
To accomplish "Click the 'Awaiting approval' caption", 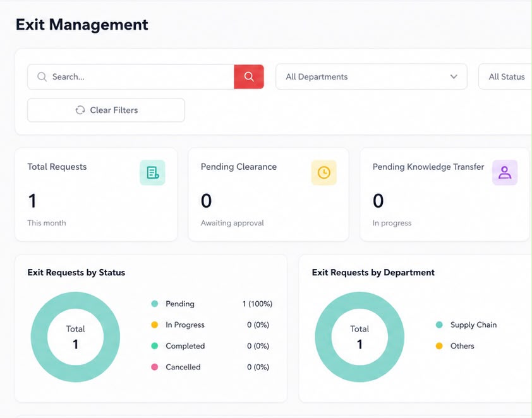I will (x=232, y=223).
